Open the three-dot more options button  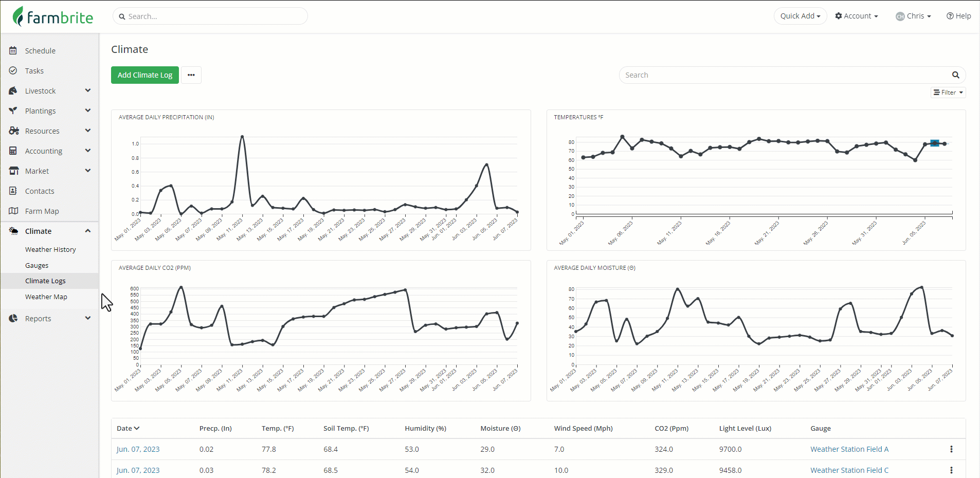(191, 75)
